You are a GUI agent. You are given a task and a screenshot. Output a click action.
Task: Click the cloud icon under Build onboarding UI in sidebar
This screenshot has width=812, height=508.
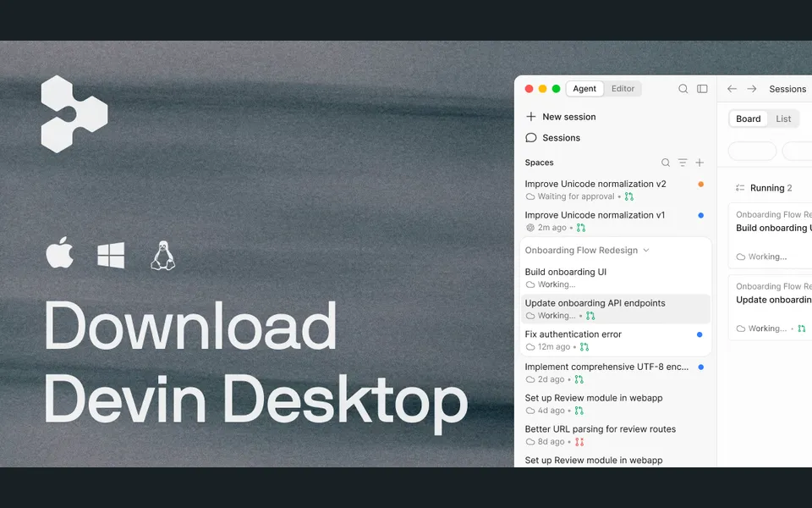(530, 284)
